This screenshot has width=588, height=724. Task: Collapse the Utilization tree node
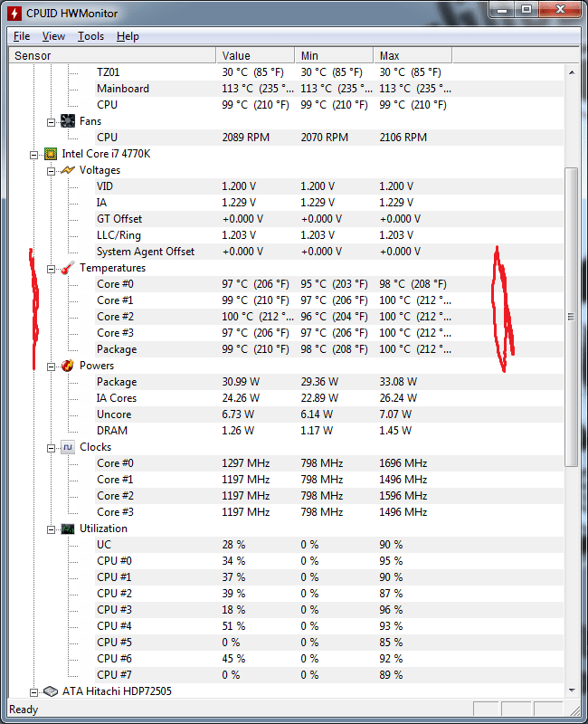52,529
